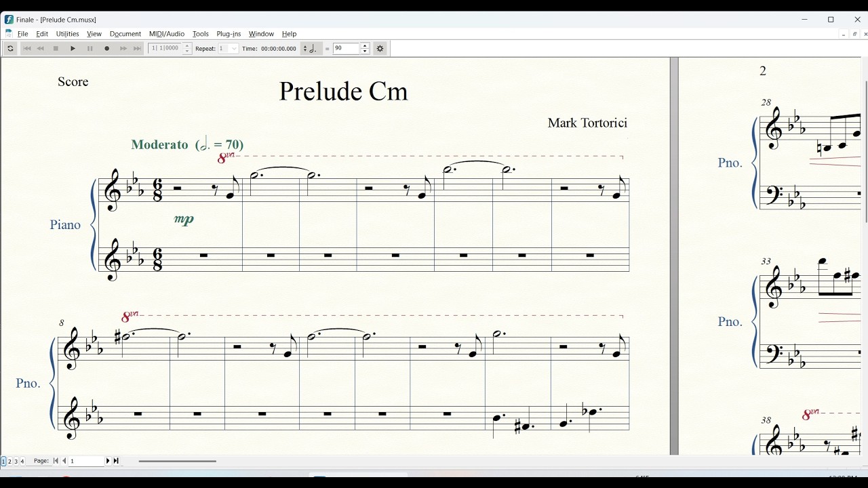The image size is (868, 488).
Task: Click the tempo stepper arrows
Action: point(365,49)
